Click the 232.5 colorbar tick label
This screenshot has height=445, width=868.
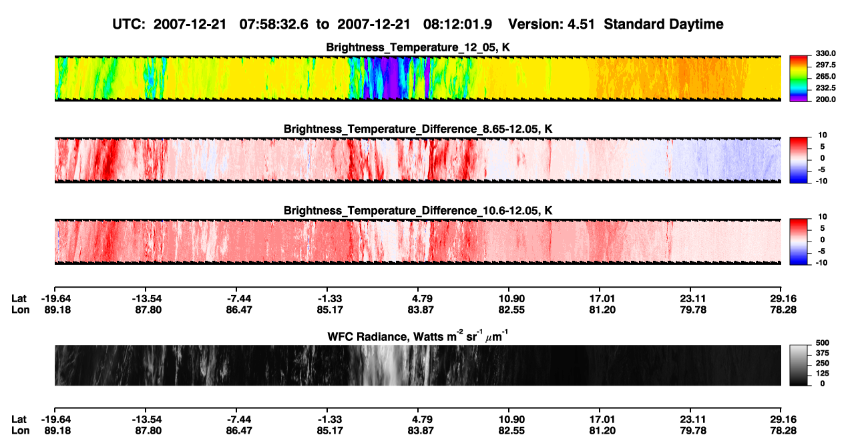coord(825,87)
